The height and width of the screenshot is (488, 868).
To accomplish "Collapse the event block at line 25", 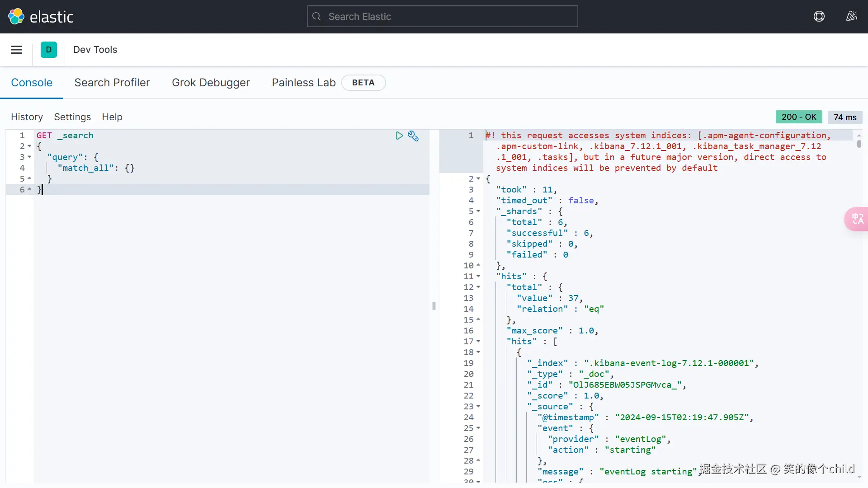I will click(x=478, y=428).
